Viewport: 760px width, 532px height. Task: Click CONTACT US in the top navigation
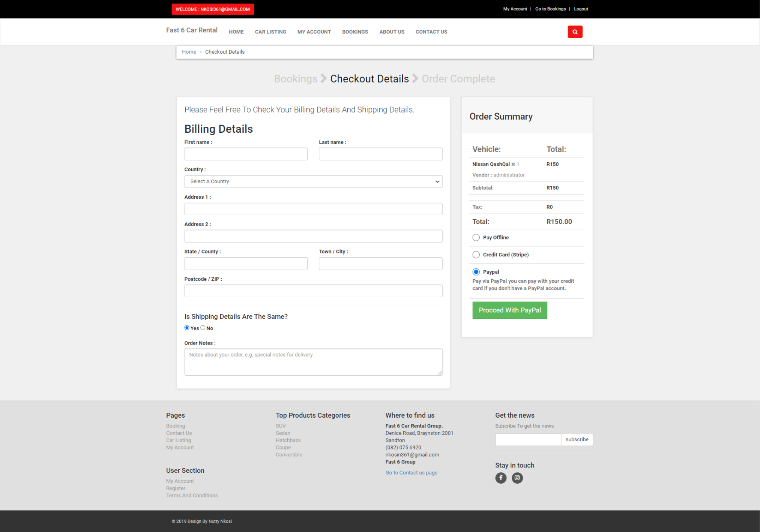pyautogui.click(x=431, y=32)
